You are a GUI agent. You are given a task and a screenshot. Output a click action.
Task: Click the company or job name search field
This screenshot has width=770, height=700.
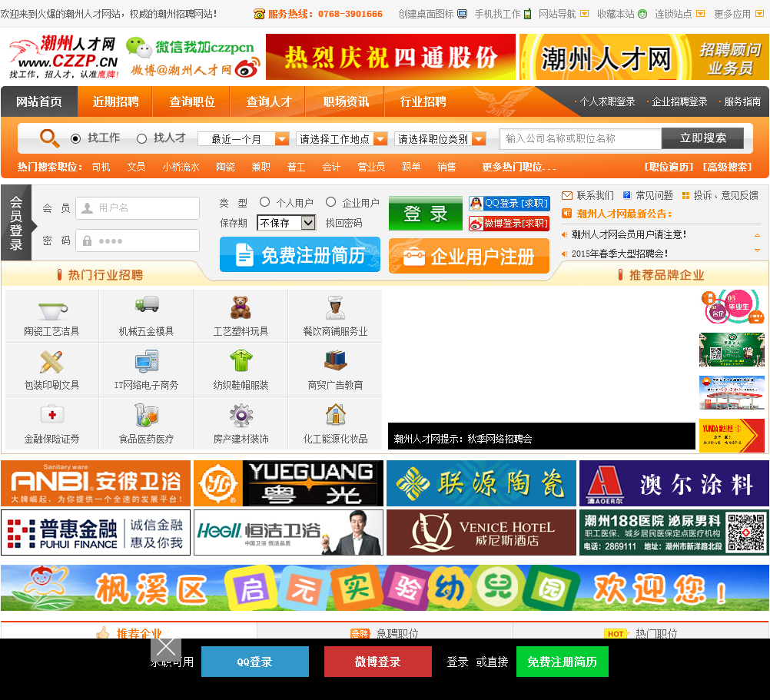(x=580, y=138)
